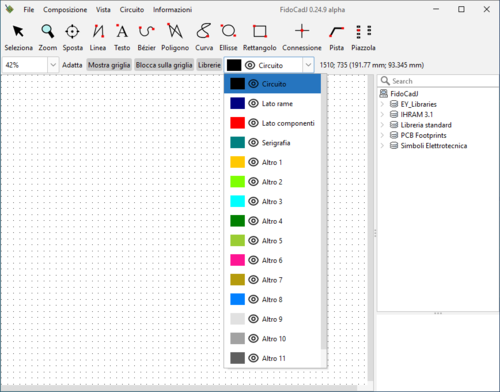
Task: Toggle visibility eye of Altro 4 layer
Action: coord(253,221)
